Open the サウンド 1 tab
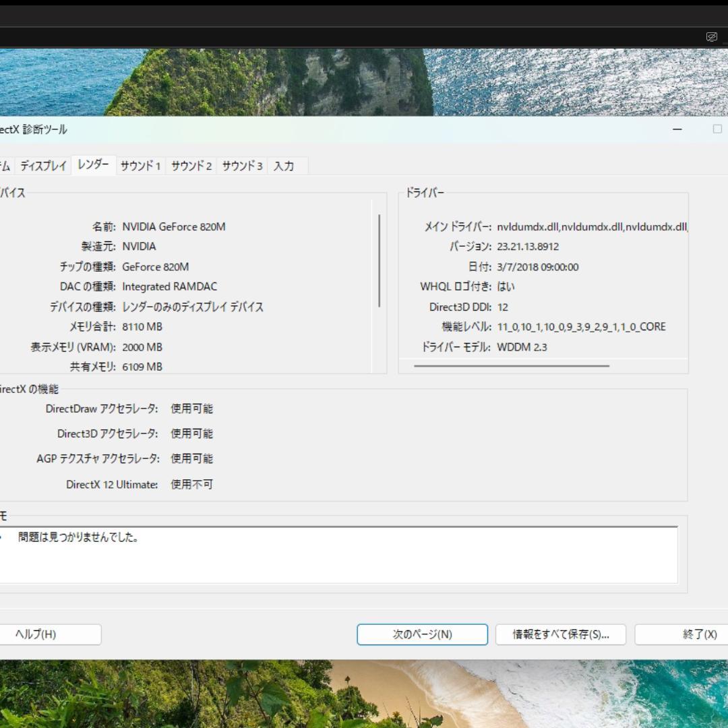Screen dimensions: 728x728 coord(140,166)
